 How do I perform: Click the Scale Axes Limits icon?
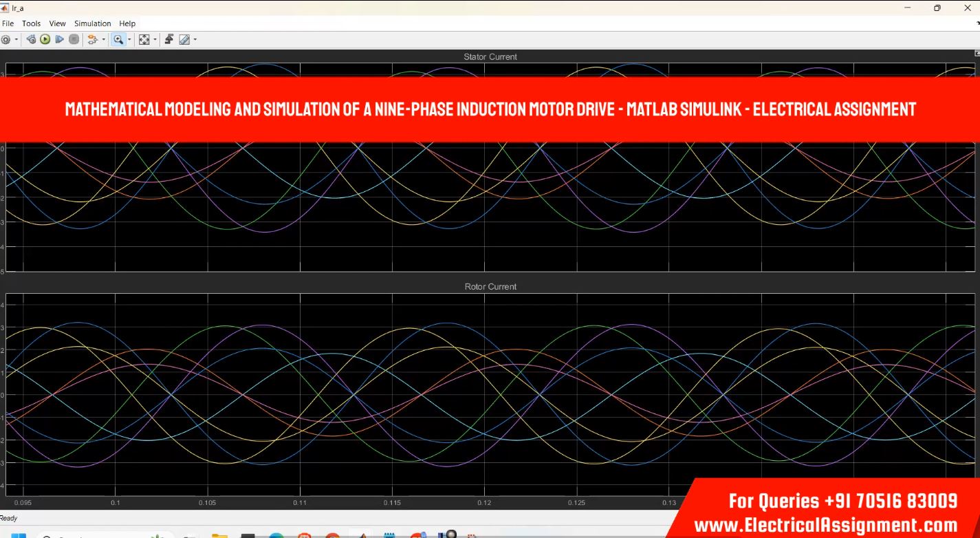(x=144, y=40)
